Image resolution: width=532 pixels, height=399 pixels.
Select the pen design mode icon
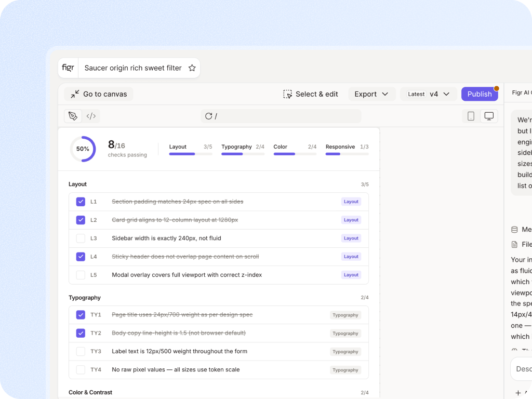click(73, 116)
